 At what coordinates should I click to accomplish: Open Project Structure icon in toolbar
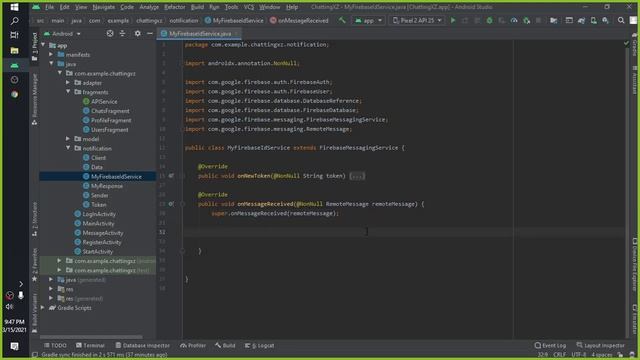coord(553,20)
